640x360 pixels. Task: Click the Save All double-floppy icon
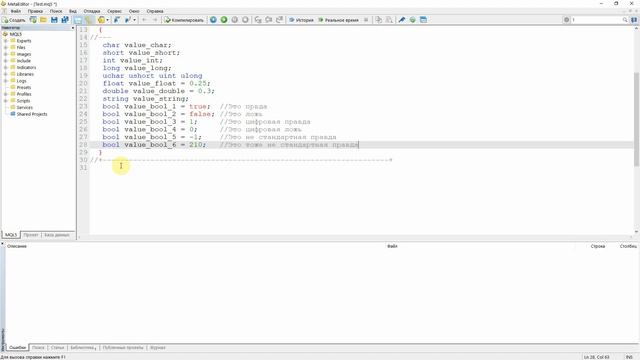pos(65,20)
